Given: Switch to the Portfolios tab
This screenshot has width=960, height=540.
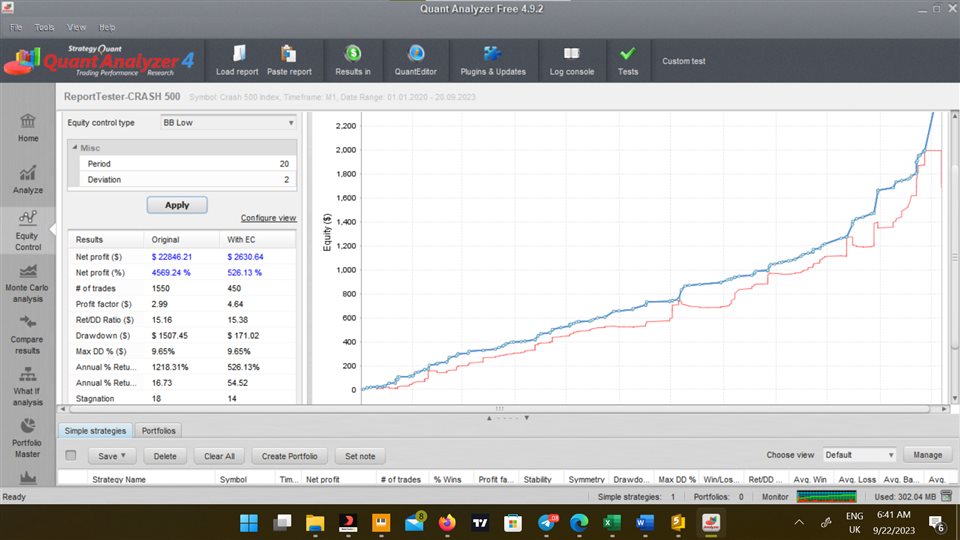Looking at the screenshot, I should (x=158, y=431).
